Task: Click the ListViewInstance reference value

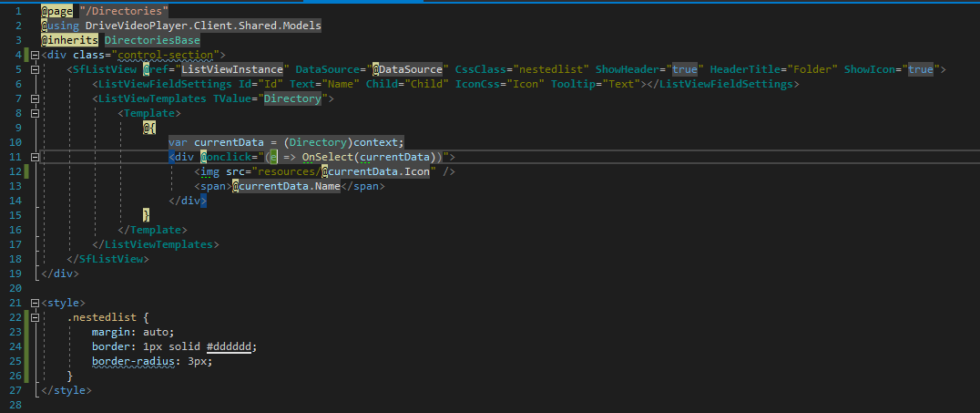Action: (x=232, y=69)
